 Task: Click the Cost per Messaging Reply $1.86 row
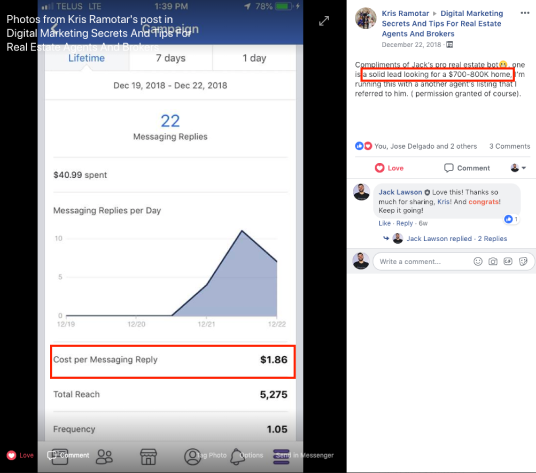point(173,362)
